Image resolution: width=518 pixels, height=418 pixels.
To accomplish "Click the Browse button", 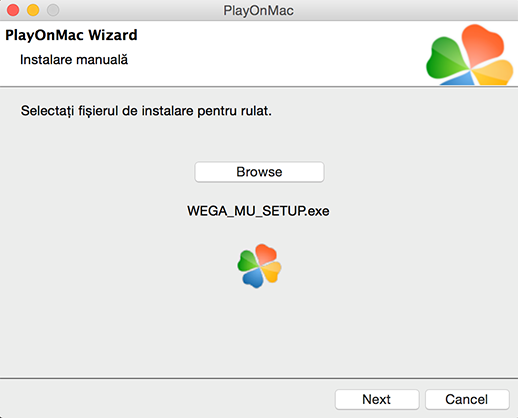I will point(259,172).
